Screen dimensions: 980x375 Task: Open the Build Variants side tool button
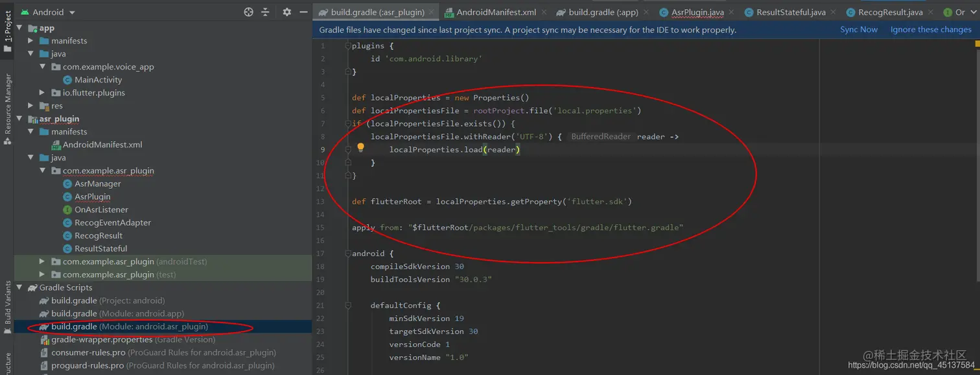(7, 306)
